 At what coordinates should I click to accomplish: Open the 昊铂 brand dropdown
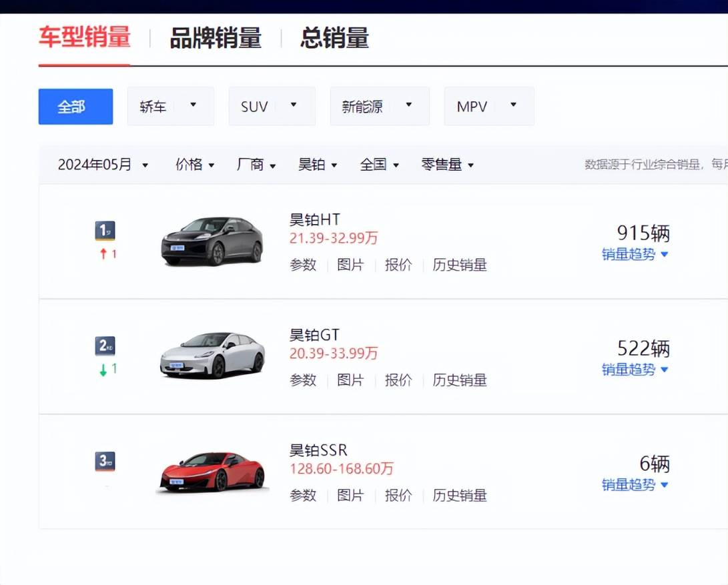click(x=318, y=164)
